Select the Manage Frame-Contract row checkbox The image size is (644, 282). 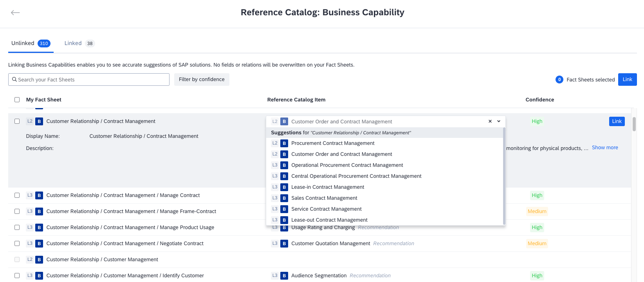(x=17, y=211)
